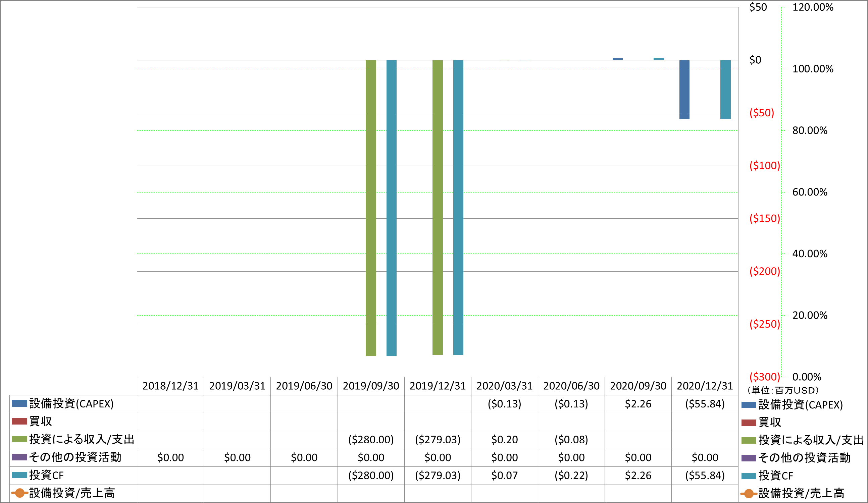Image resolution: width=868 pixels, height=503 pixels.
Task: Click the 投資による収入/支出 ($279.03) cell
Action: 438,440
